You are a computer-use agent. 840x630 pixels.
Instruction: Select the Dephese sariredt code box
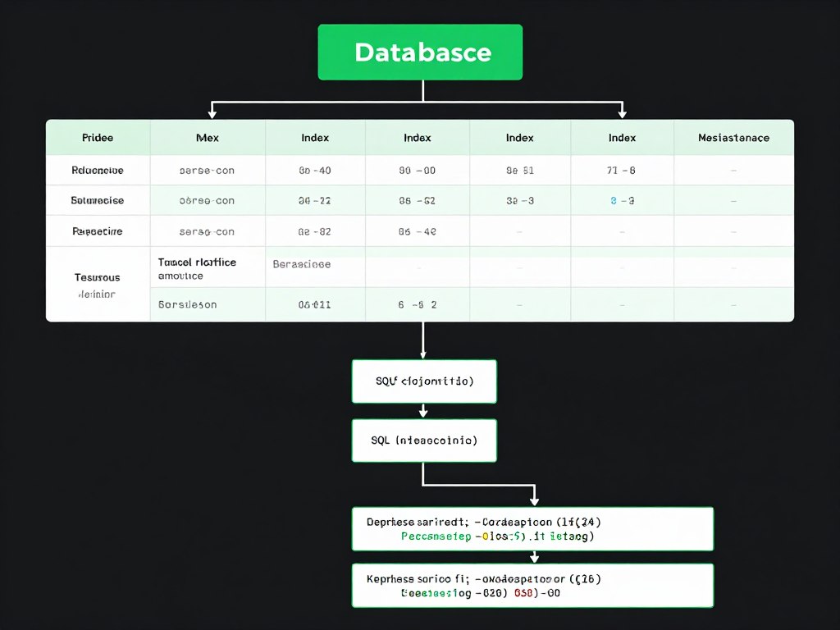[x=532, y=528]
